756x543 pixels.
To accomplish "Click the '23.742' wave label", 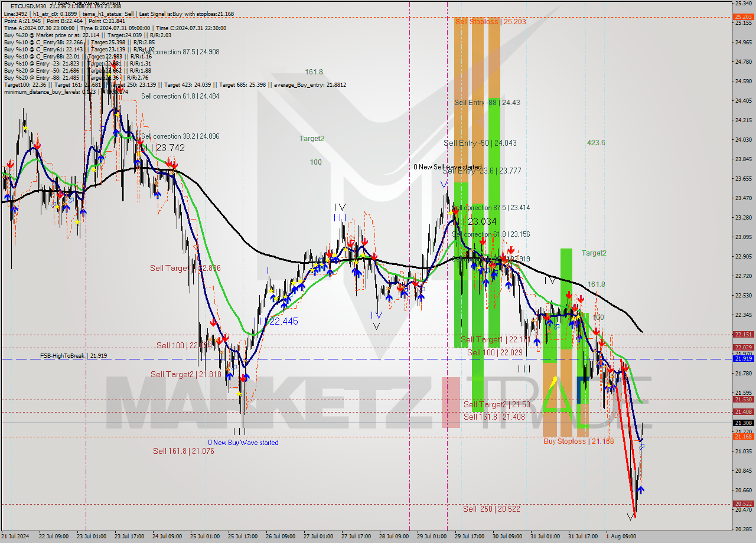I will coord(170,148).
